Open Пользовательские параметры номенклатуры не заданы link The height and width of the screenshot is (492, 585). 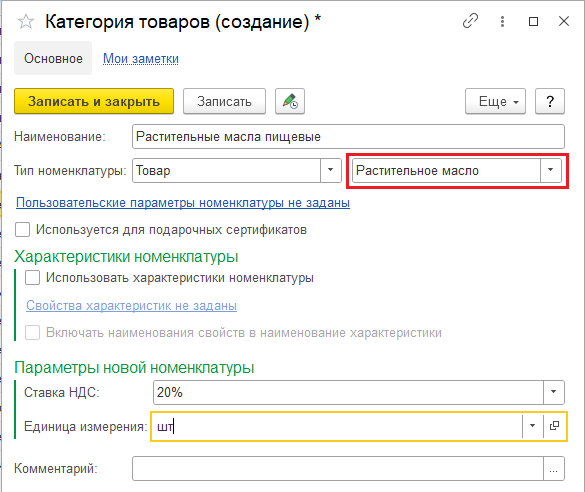(183, 203)
